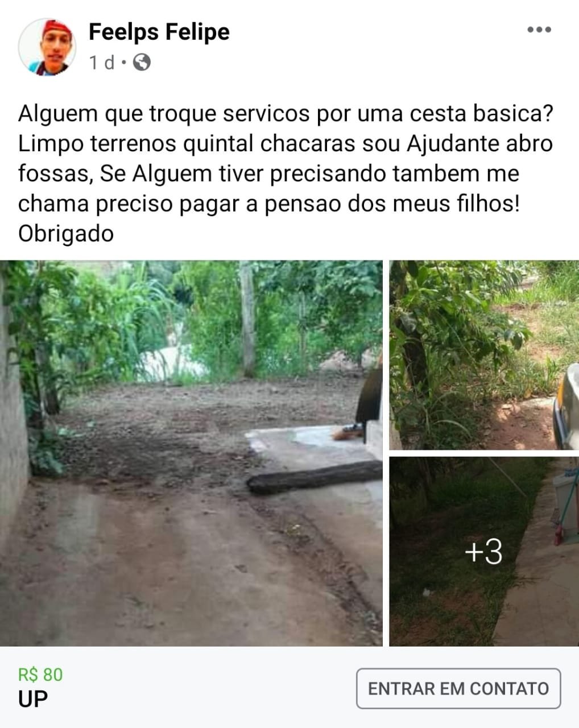Click the globe public audience icon
Screen dimensions: 579x728
coord(142,61)
